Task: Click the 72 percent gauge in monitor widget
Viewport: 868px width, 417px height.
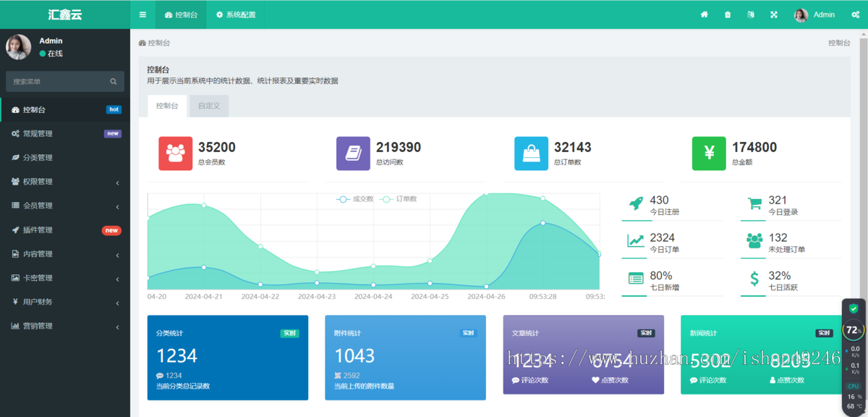Action: (854, 330)
